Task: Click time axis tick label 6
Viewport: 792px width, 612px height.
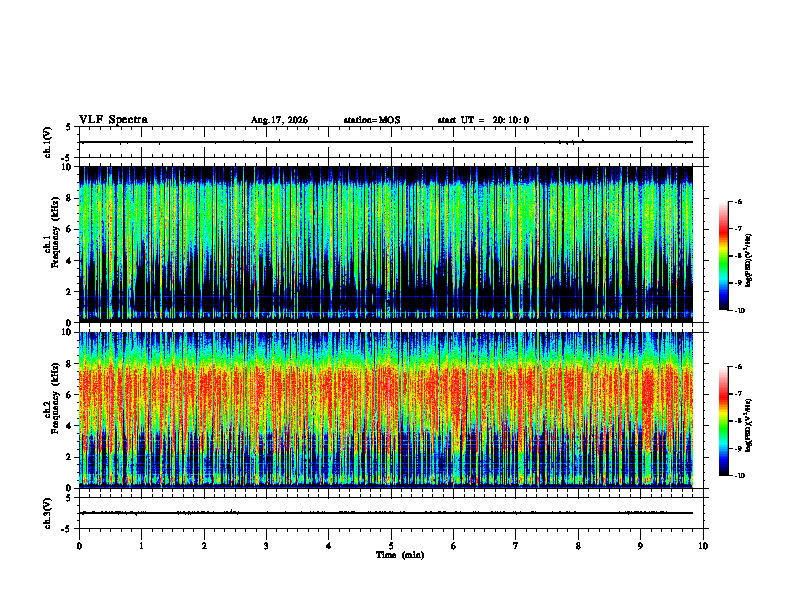Action: click(x=454, y=546)
